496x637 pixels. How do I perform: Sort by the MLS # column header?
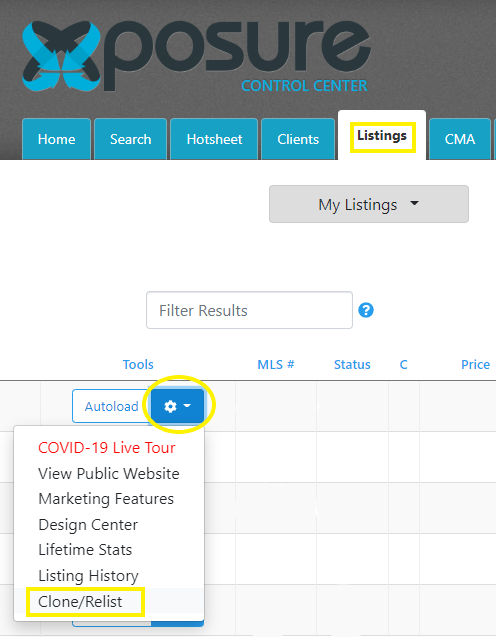276,364
